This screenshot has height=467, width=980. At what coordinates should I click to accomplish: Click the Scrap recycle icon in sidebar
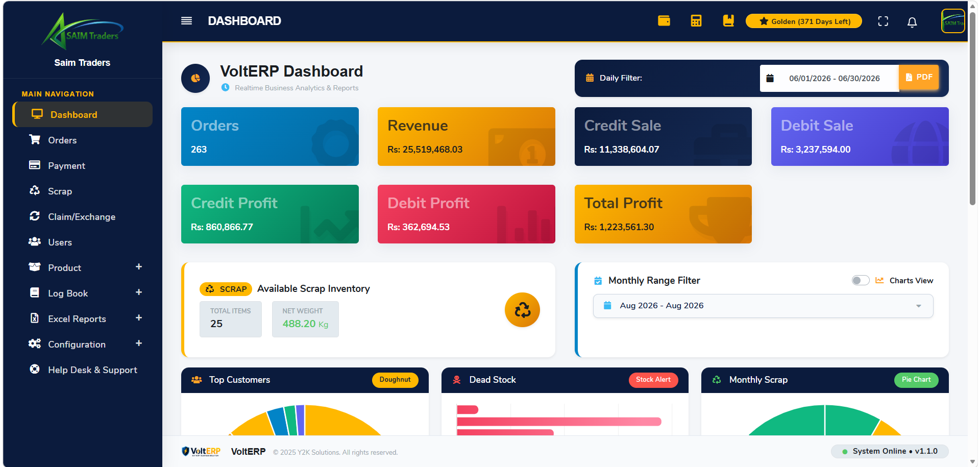pyautogui.click(x=35, y=190)
